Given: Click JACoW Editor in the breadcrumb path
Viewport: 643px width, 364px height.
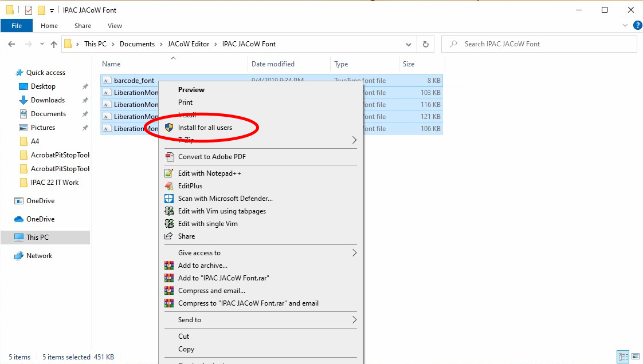Looking at the screenshot, I should (189, 44).
